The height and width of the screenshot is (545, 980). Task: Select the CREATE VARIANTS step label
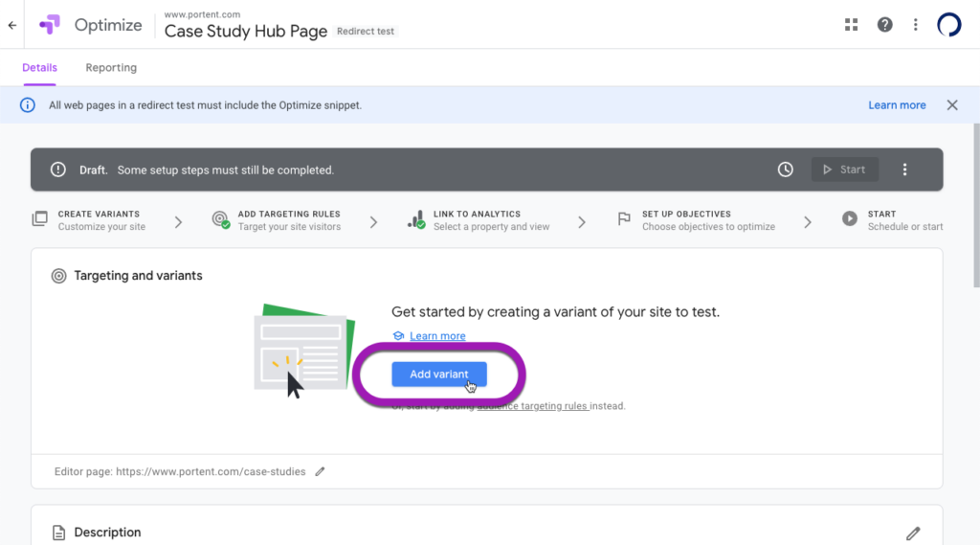pos(99,214)
